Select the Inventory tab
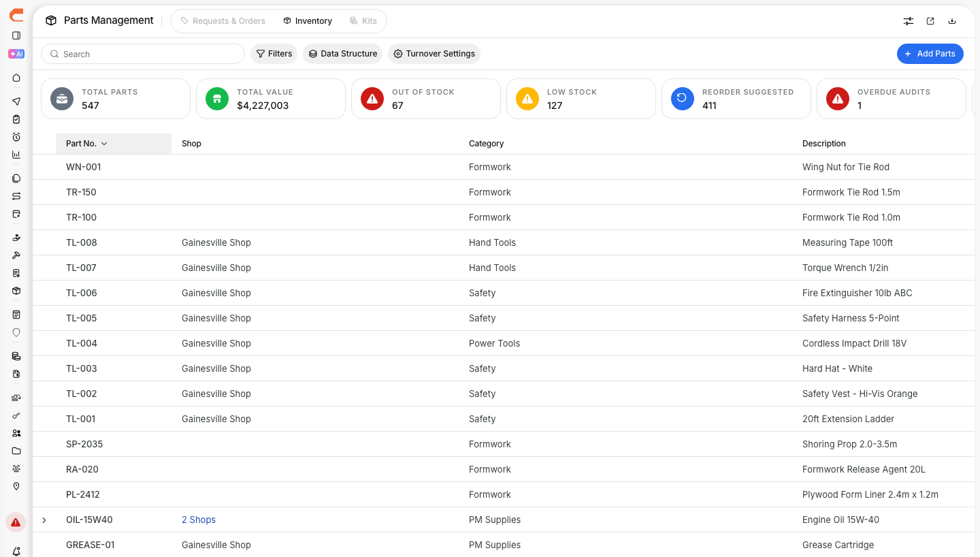Image resolution: width=980 pixels, height=557 pixels. tap(308, 21)
